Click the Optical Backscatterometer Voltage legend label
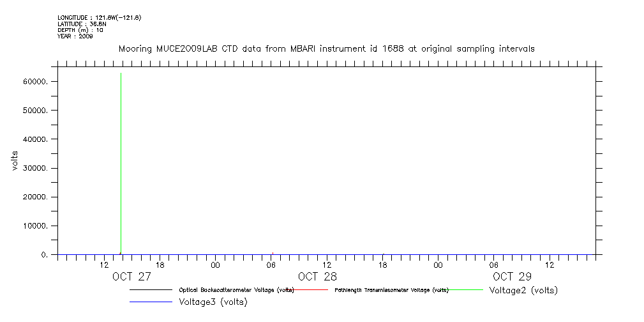 (x=236, y=290)
